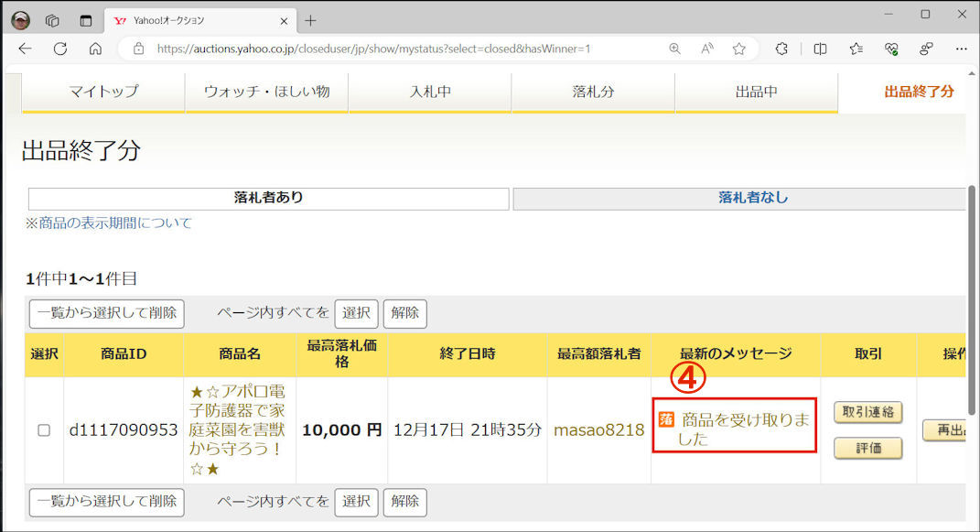Click the browser back arrow
980x532 pixels.
coord(25,49)
